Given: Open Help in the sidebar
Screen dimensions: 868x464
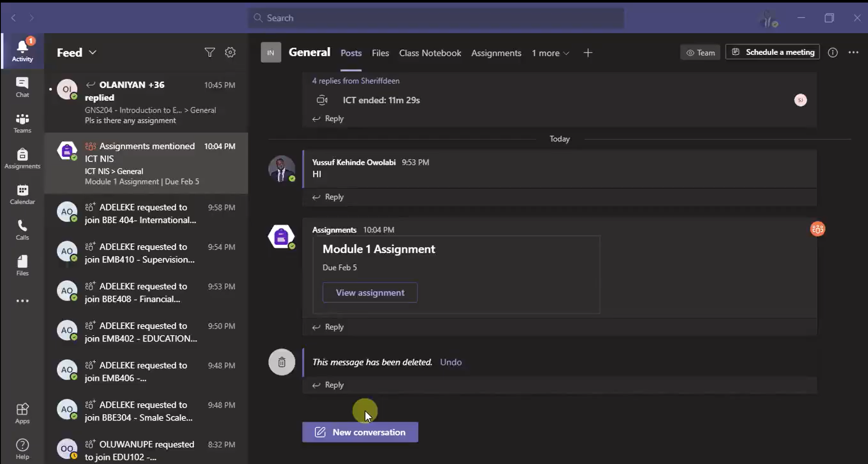Looking at the screenshot, I should 22,449.
